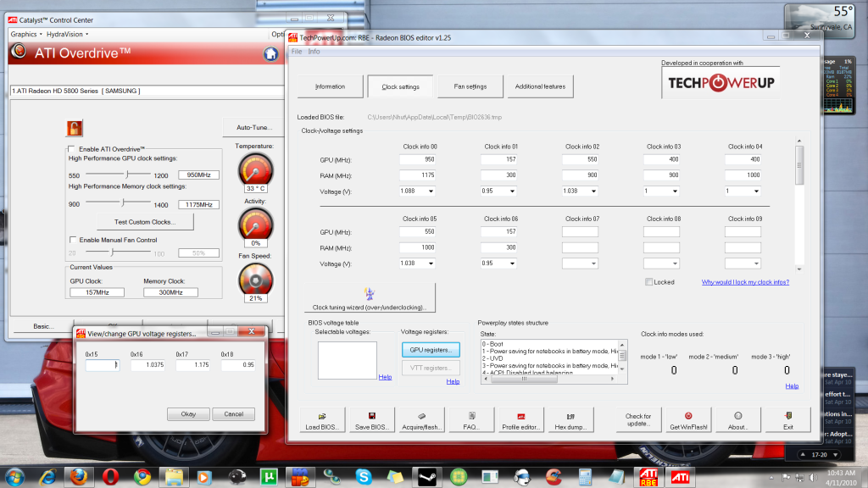Switch to the Information tab
868x488 pixels.
330,87
